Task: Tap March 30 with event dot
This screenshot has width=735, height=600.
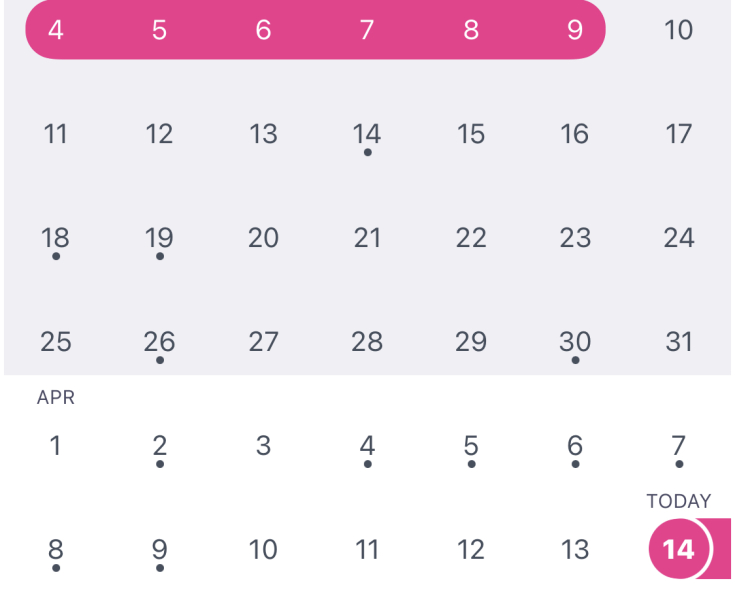Action: 574,342
